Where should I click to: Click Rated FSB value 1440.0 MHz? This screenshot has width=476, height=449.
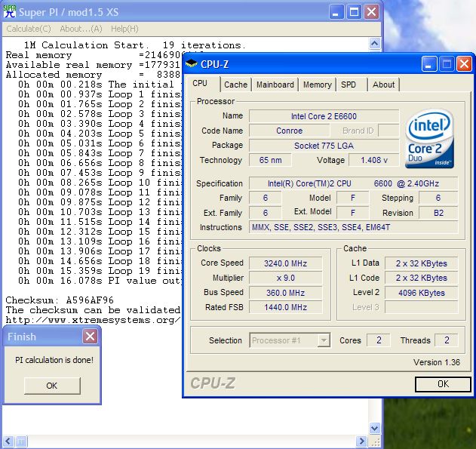pos(285,307)
